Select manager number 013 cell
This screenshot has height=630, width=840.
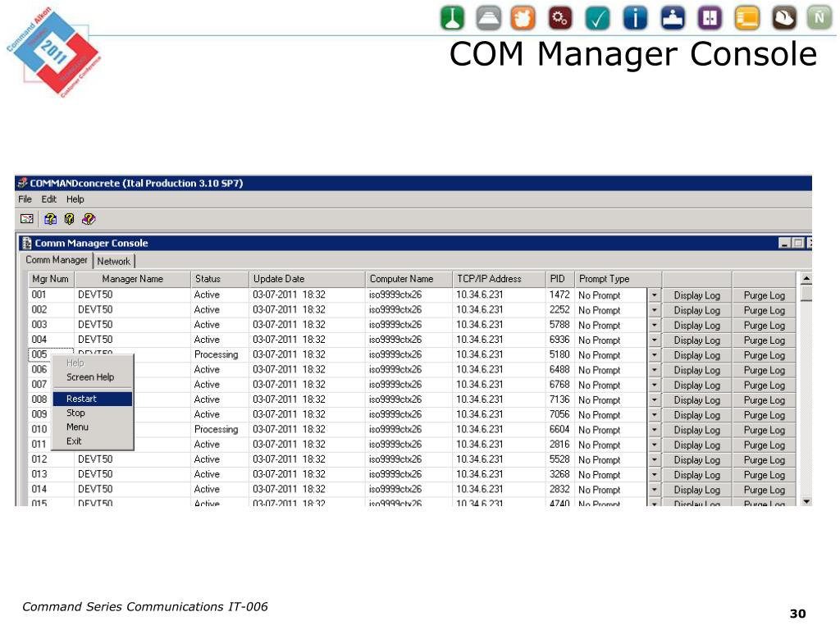50,475
